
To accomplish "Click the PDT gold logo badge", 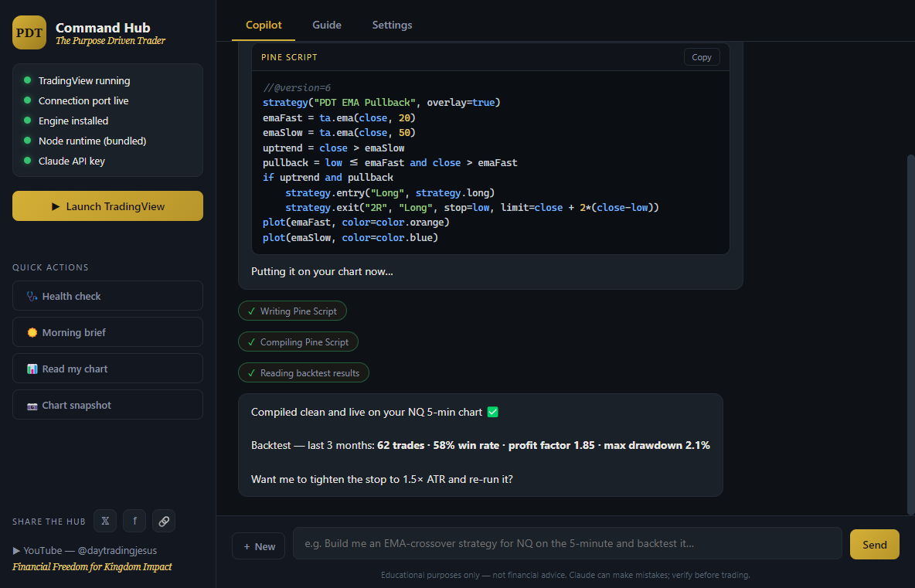I will (x=29, y=32).
